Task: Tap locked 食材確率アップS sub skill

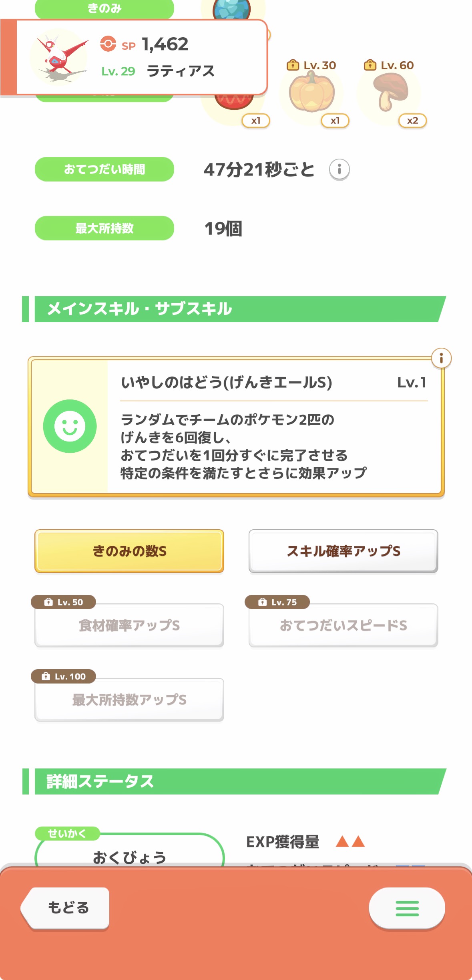Action: (129, 625)
